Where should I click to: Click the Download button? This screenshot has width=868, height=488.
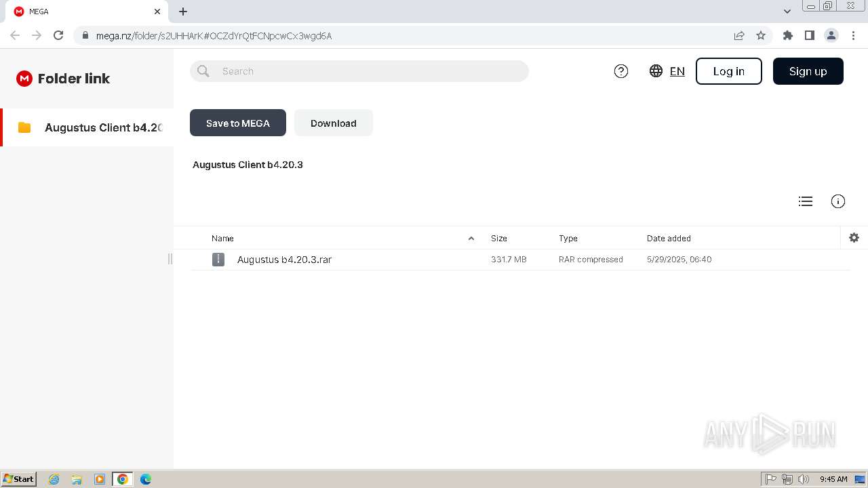[334, 123]
